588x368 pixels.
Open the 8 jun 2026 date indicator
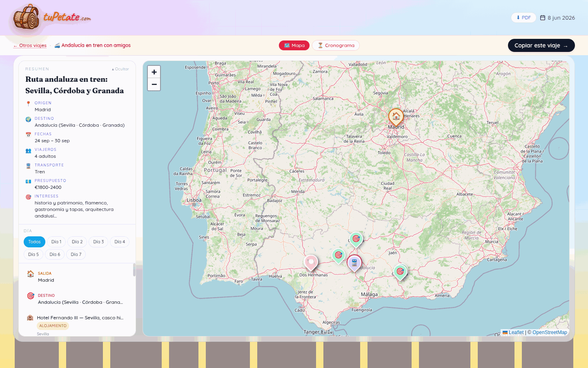557,18
